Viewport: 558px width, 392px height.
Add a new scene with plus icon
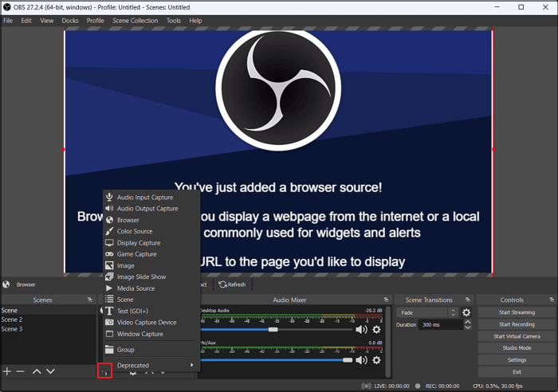click(7, 371)
